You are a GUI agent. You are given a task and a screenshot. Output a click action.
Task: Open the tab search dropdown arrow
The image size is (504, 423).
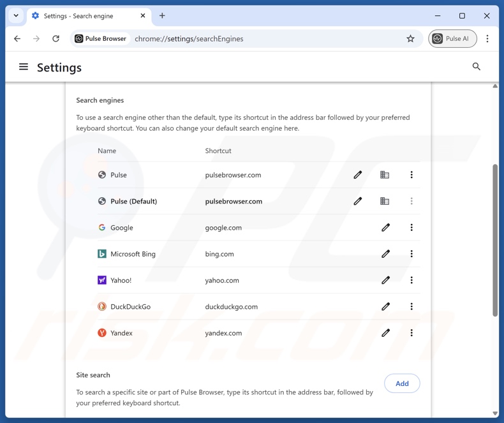(16, 15)
